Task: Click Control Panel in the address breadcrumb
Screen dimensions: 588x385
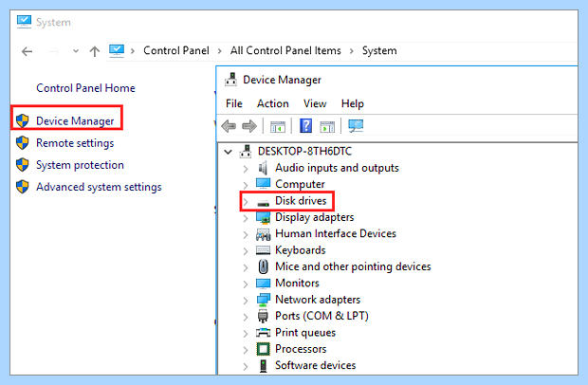Action: point(176,50)
